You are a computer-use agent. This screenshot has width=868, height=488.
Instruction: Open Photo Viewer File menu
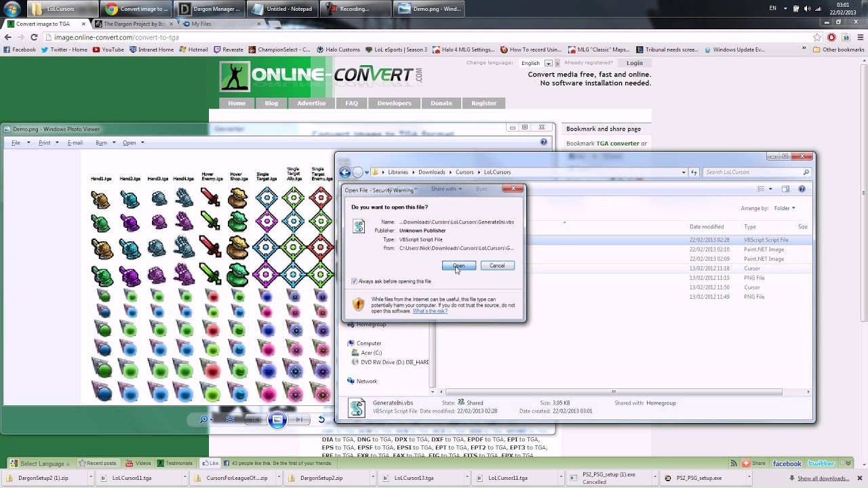(20, 143)
